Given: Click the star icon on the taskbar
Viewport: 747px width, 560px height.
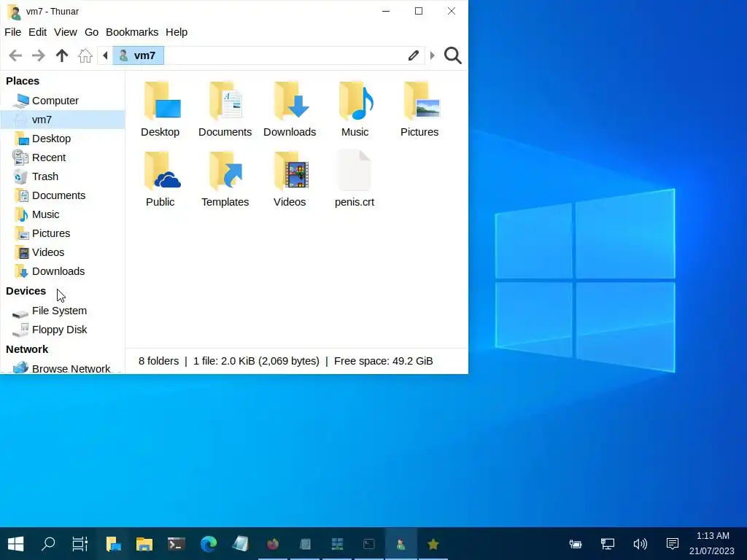Looking at the screenshot, I should pos(433,544).
